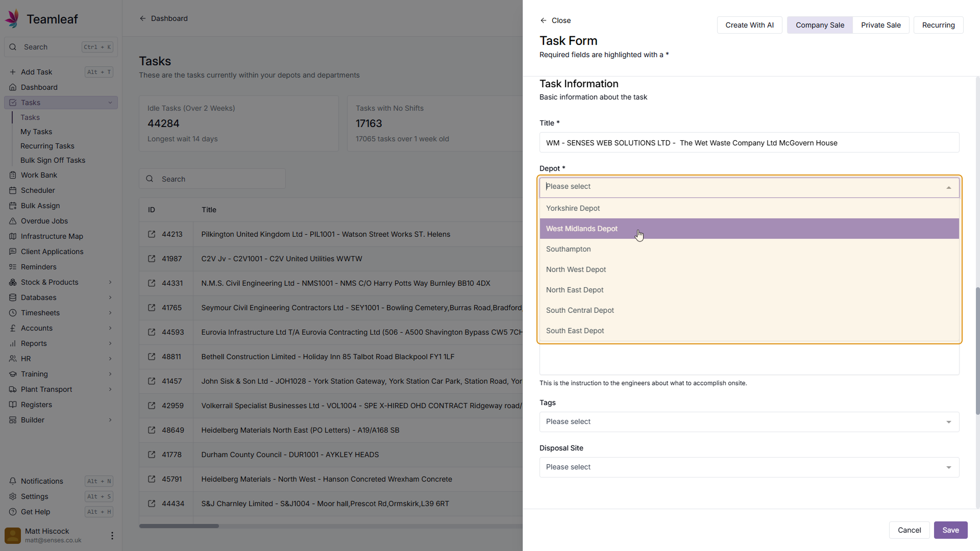This screenshot has height=551, width=980.
Task: Click the Dashboard home icon in sidebar
Action: click(13, 87)
